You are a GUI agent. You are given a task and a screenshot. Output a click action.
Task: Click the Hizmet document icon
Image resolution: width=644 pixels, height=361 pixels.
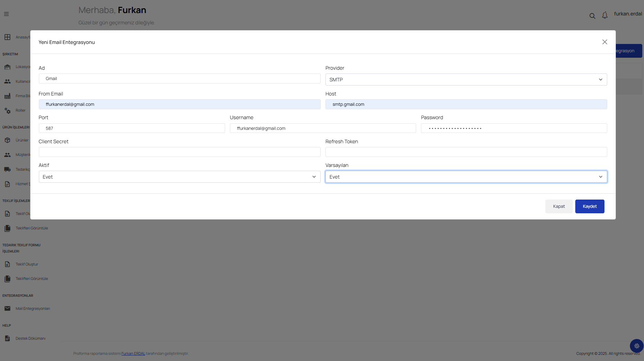coord(7,184)
